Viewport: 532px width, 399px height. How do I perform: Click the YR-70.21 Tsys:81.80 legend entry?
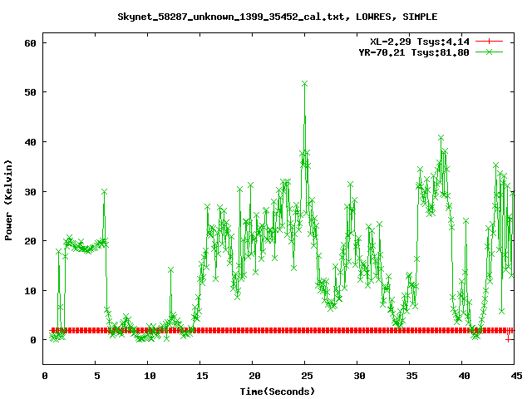[x=414, y=52]
